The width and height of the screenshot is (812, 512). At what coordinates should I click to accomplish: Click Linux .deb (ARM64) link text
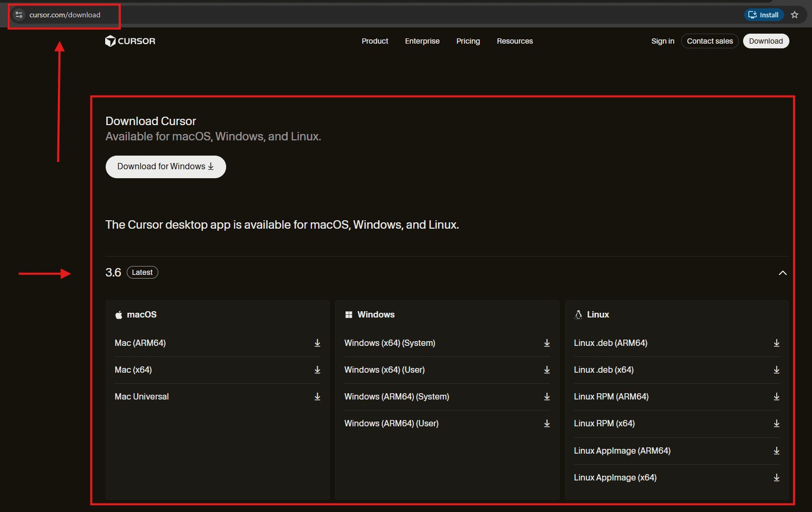coord(611,343)
